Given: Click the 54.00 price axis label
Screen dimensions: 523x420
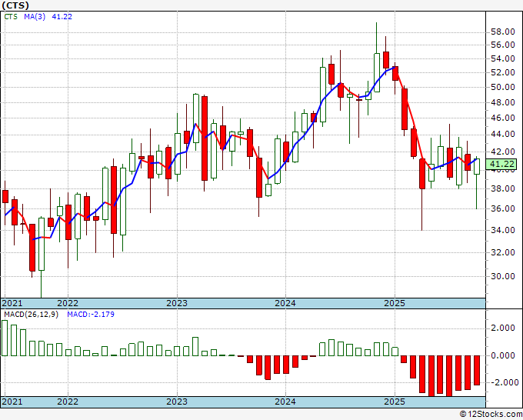Looking at the screenshot, I should pyautogui.click(x=503, y=58).
